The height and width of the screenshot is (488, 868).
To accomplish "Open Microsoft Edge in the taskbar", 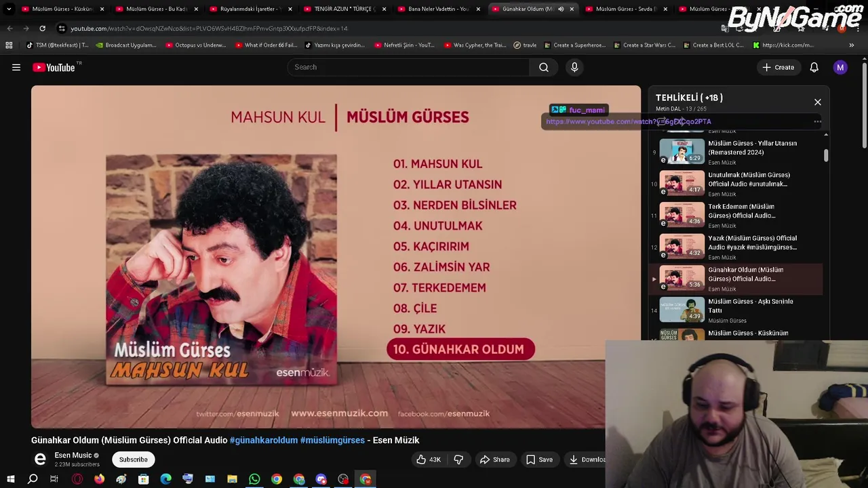I will (165, 479).
